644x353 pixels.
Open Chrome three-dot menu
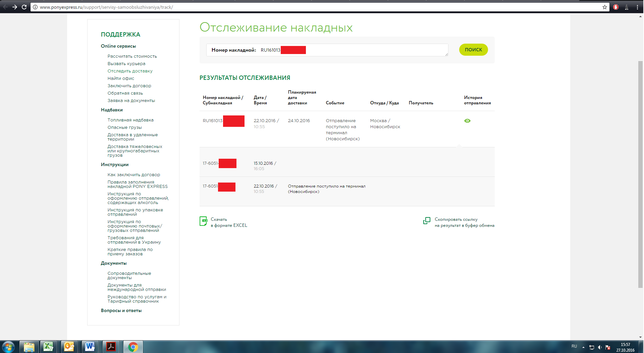click(x=637, y=7)
